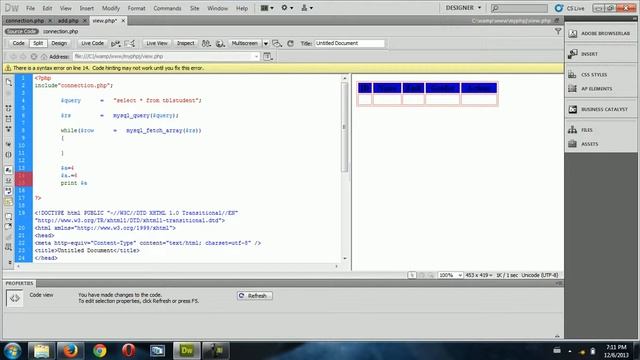Open the Edit menu
The height and width of the screenshot is (360, 640).
(47, 8)
